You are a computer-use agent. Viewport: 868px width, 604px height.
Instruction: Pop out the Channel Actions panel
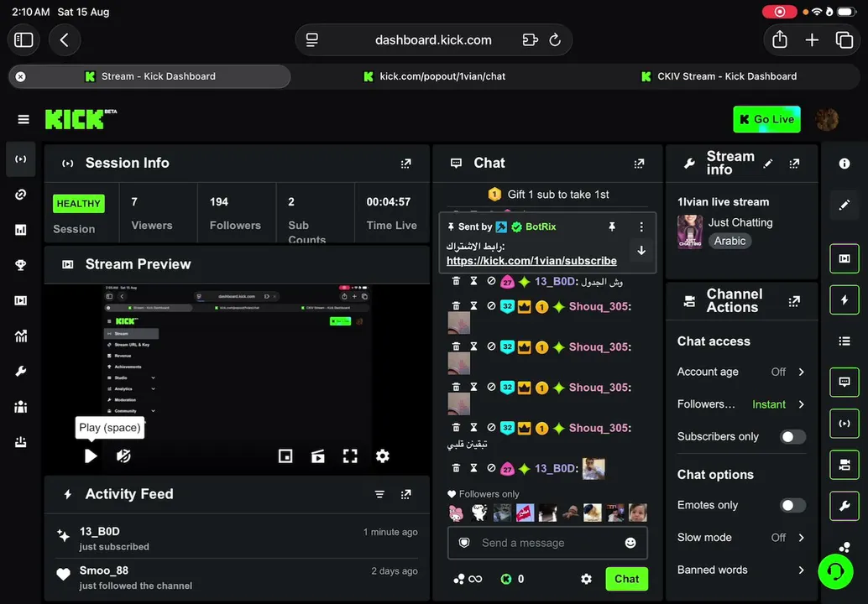[794, 301]
